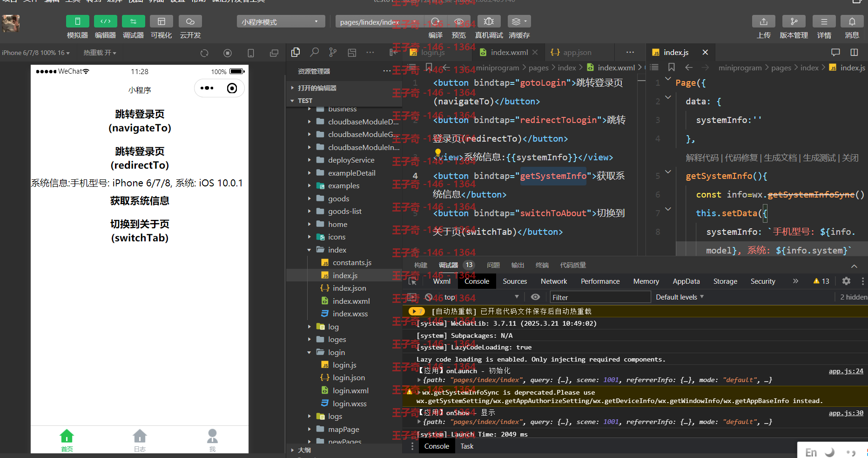Click the 解释代码 code action link
The width and height of the screenshot is (868, 458).
click(702, 158)
